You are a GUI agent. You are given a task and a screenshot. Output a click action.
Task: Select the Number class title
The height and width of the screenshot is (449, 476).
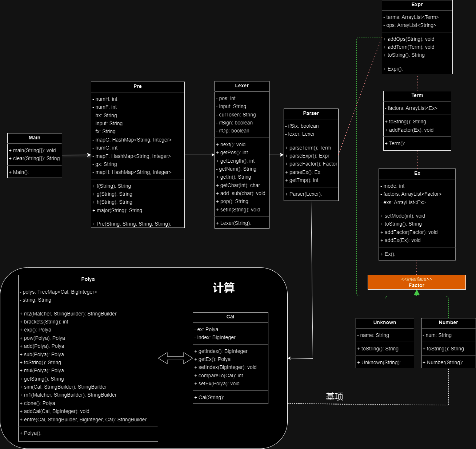pos(448,323)
